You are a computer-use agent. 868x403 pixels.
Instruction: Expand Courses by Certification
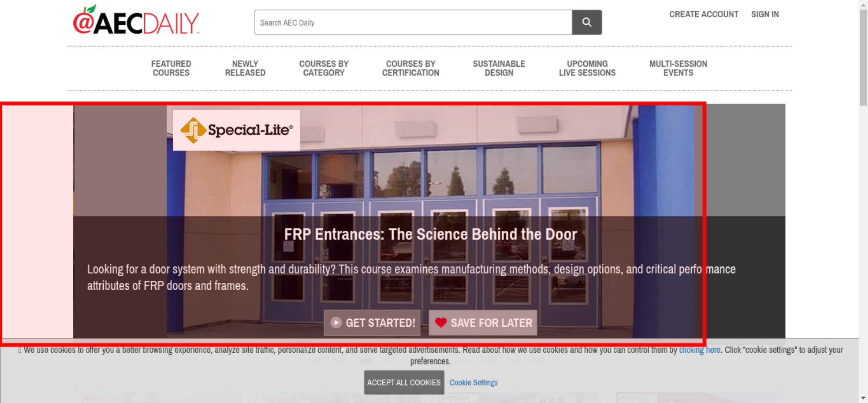(411, 69)
